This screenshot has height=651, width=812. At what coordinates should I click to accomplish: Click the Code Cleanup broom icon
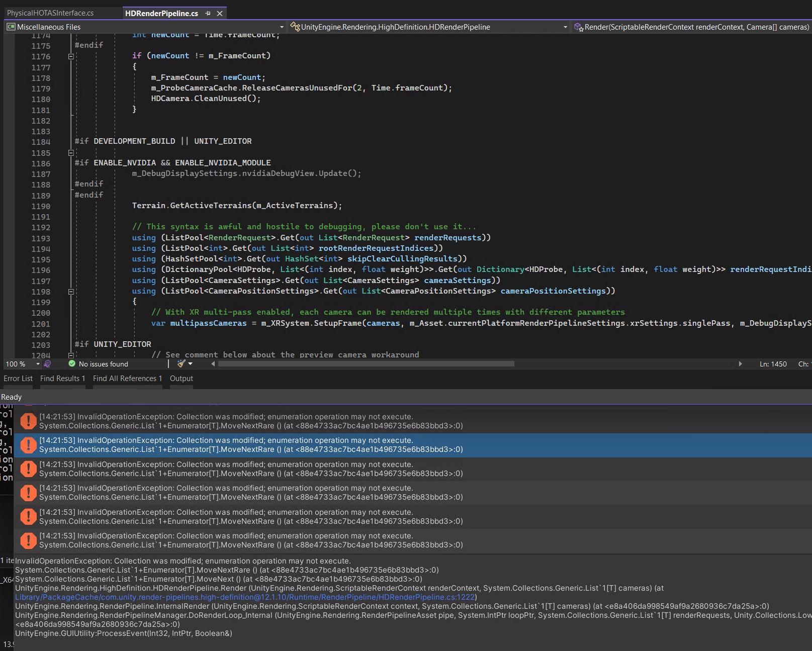point(182,363)
